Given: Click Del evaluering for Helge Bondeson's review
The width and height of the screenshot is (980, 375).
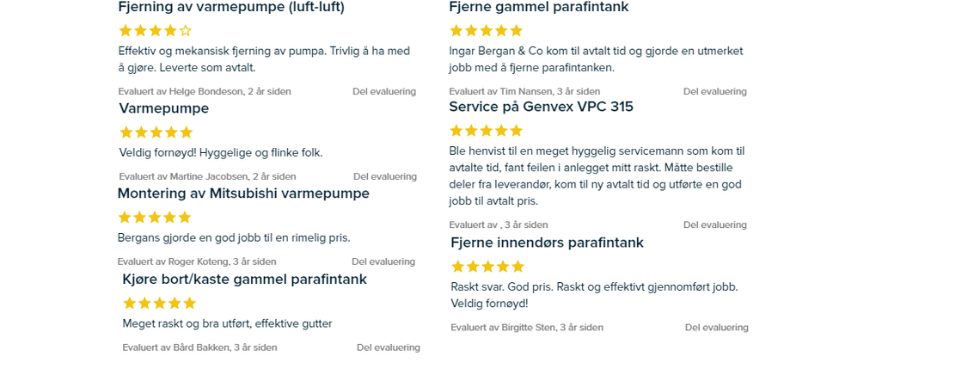Looking at the screenshot, I should [383, 91].
